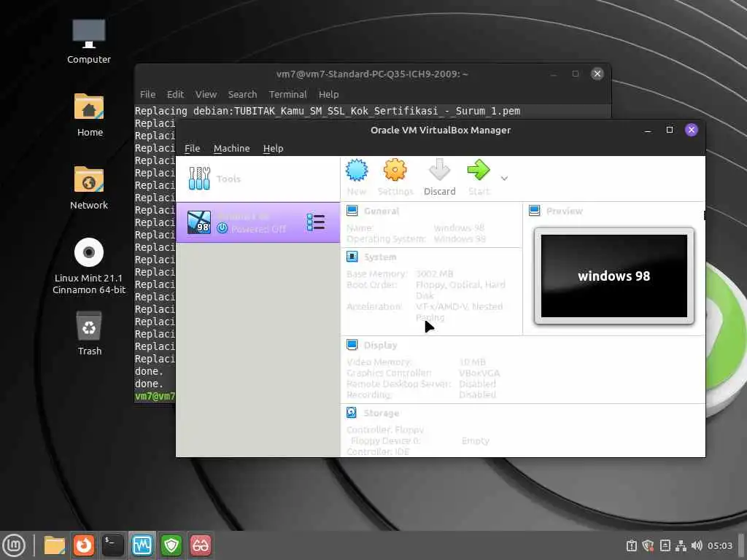
Task: Click the Discard saved state icon
Action: [x=439, y=170]
